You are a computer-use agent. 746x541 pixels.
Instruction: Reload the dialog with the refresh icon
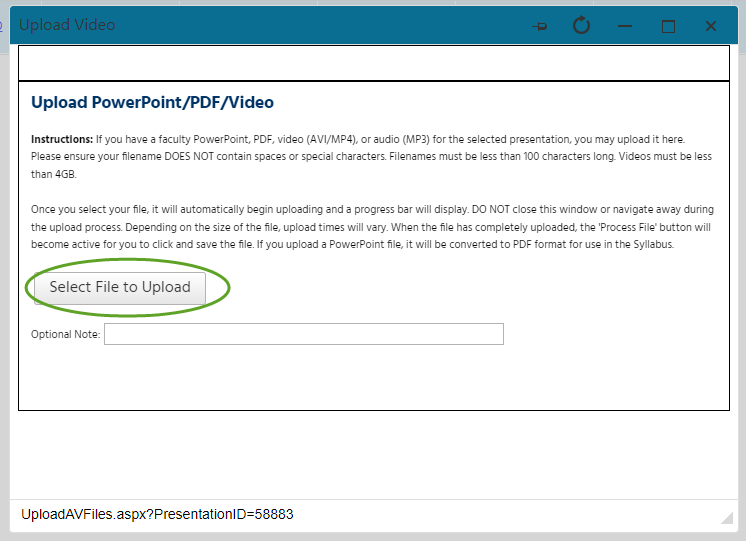pos(582,25)
